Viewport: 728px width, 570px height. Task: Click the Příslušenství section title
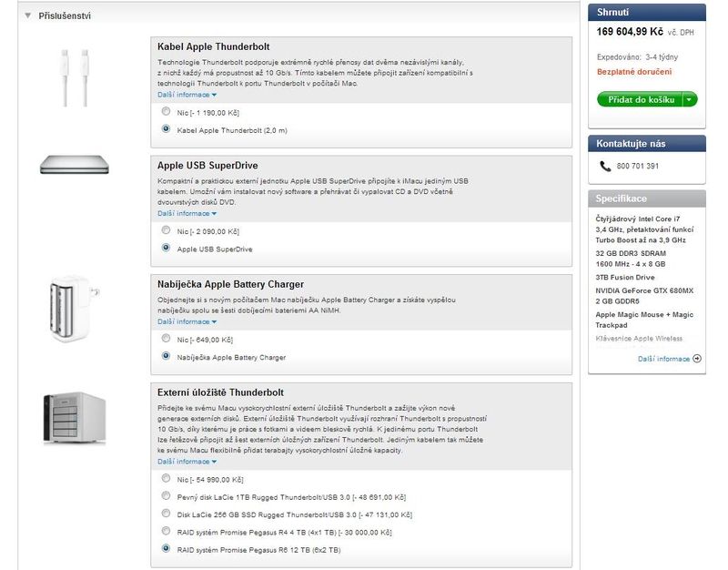tap(65, 16)
